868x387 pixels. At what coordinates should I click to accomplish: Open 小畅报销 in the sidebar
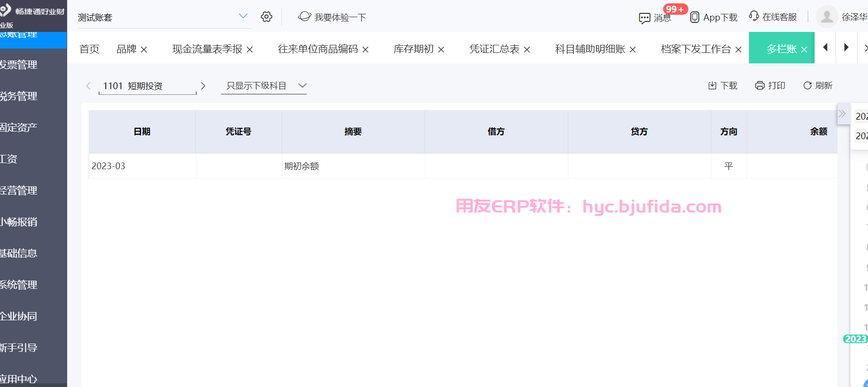tap(19, 222)
